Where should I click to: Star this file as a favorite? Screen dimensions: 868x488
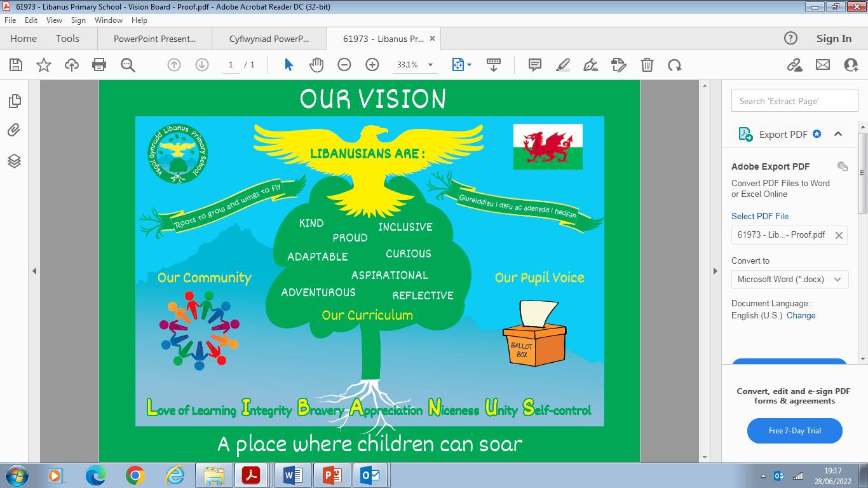point(44,65)
